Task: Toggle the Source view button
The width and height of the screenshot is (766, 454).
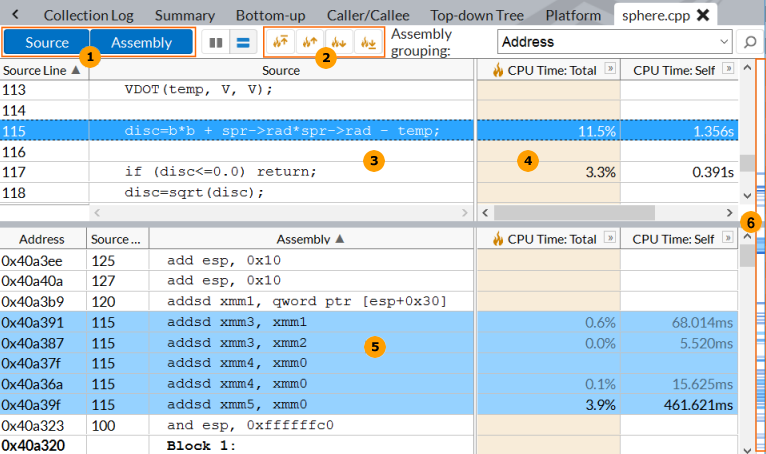Action: click(x=47, y=42)
